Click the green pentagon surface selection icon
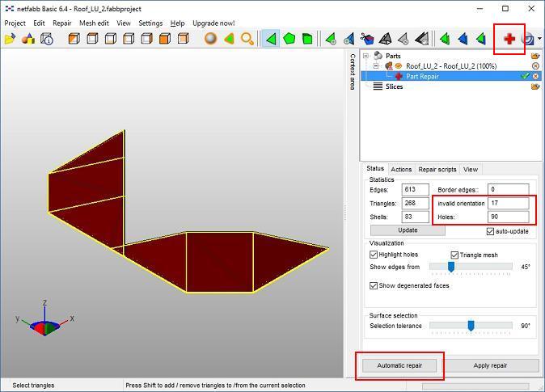The width and height of the screenshot is (545, 392). pos(289,38)
